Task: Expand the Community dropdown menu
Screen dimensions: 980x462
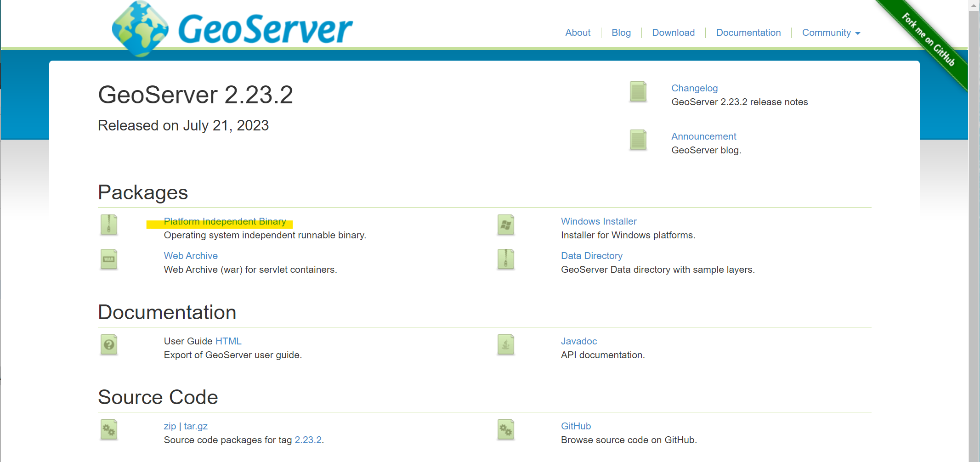Action: click(x=831, y=33)
